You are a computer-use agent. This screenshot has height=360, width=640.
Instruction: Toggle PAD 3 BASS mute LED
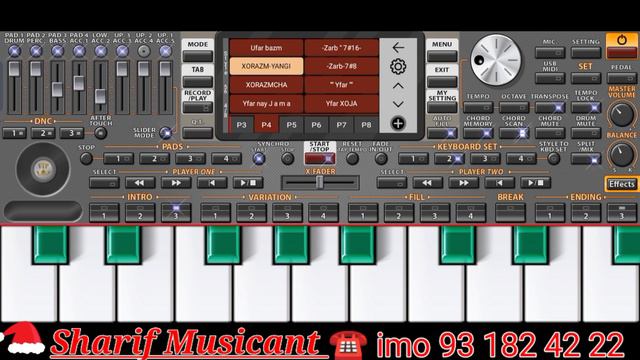57,51
